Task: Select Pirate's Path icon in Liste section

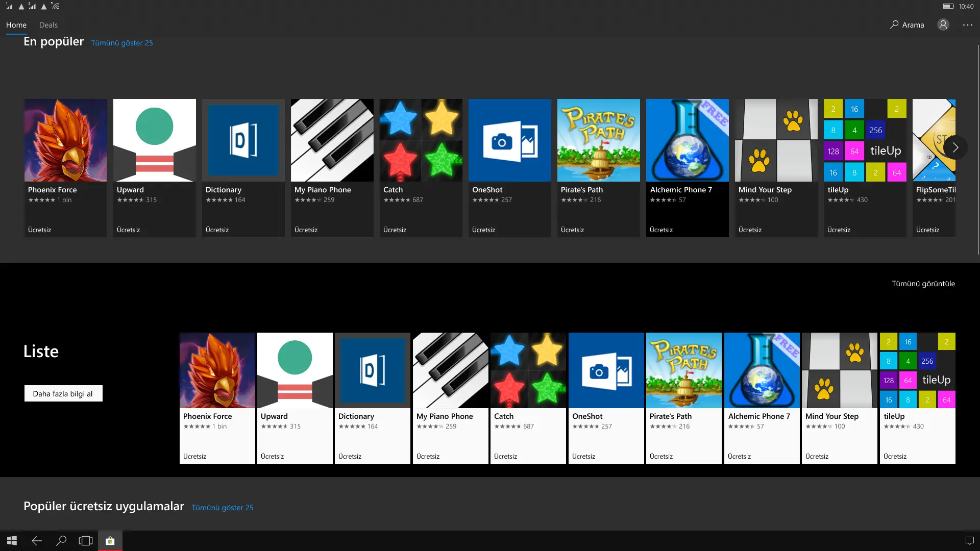Action: click(684, 370)
